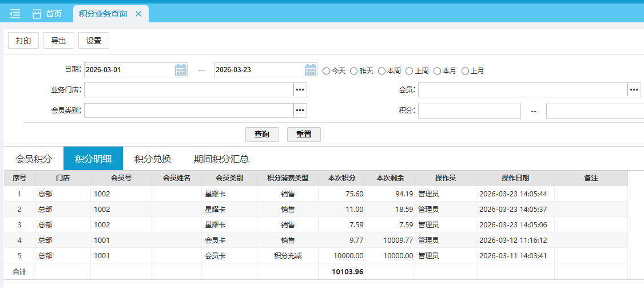Select the 本周 radio button
The image size is (644, 288).
coord(381,71)
